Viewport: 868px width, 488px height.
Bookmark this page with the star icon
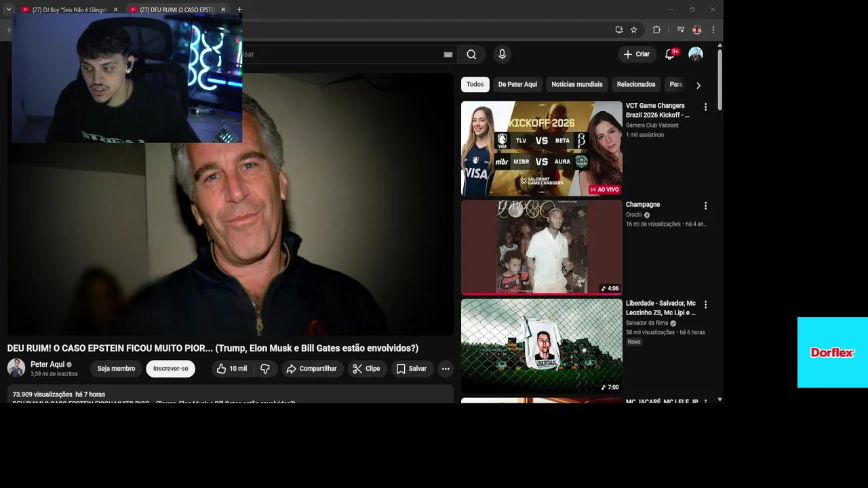point(634,30)
